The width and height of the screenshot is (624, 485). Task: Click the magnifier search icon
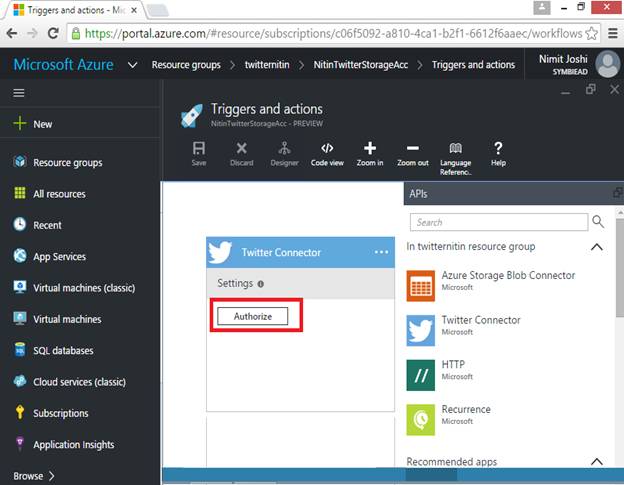coord(598,222)
